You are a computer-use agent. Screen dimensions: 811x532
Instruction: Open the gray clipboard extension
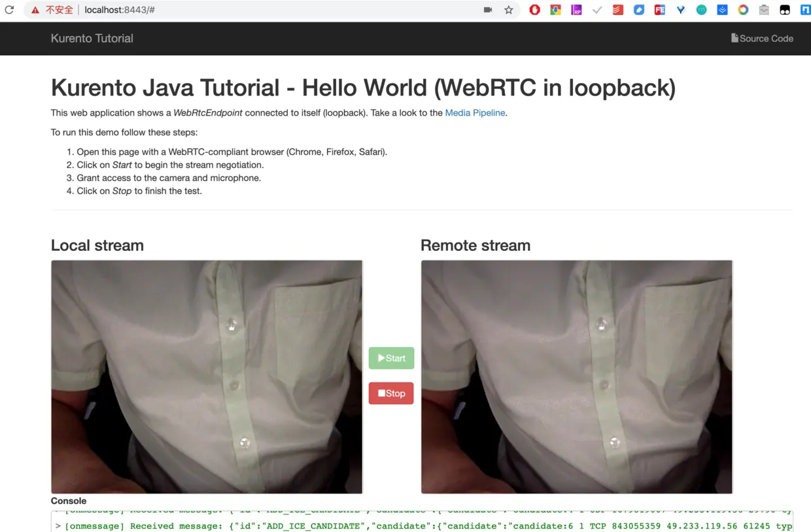(x=765, y=10)
